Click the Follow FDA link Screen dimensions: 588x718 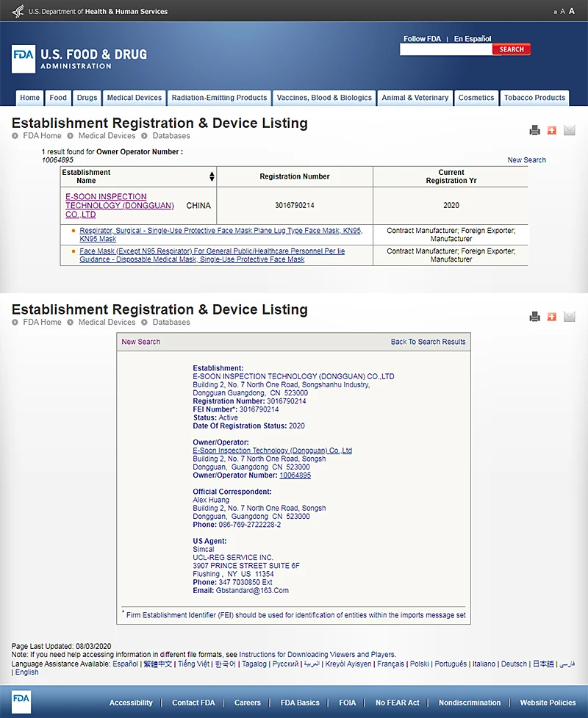click(x=422, y=39)
